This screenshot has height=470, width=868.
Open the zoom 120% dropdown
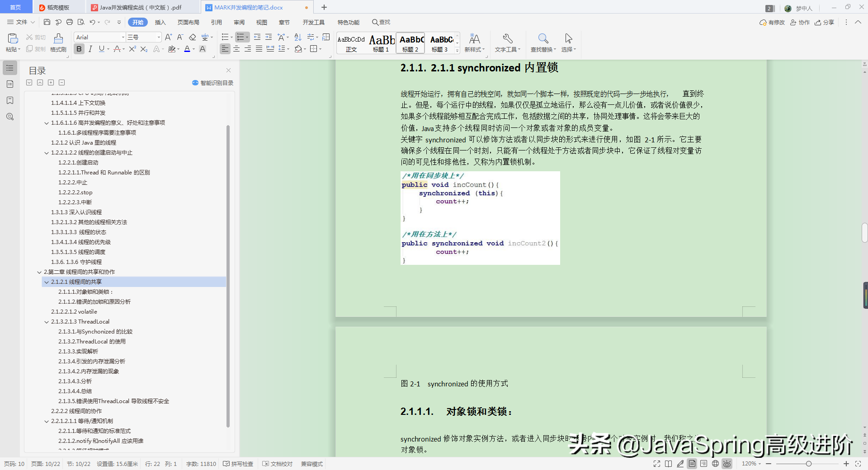pos(751,464)
